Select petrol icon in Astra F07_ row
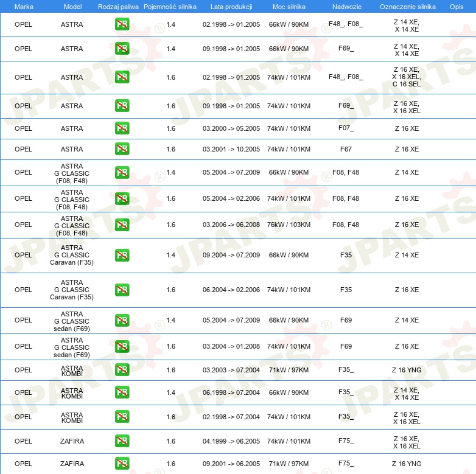 (x=122, y=128)
